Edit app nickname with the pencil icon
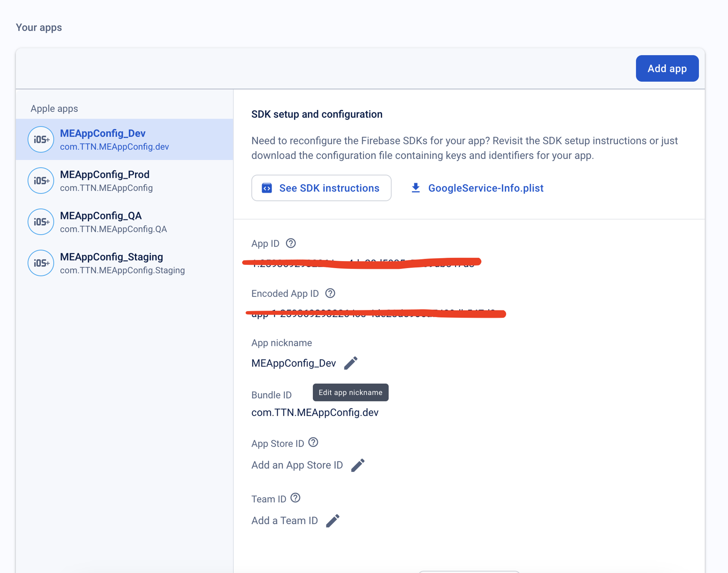The image size is (728, 573). (351, 363)
